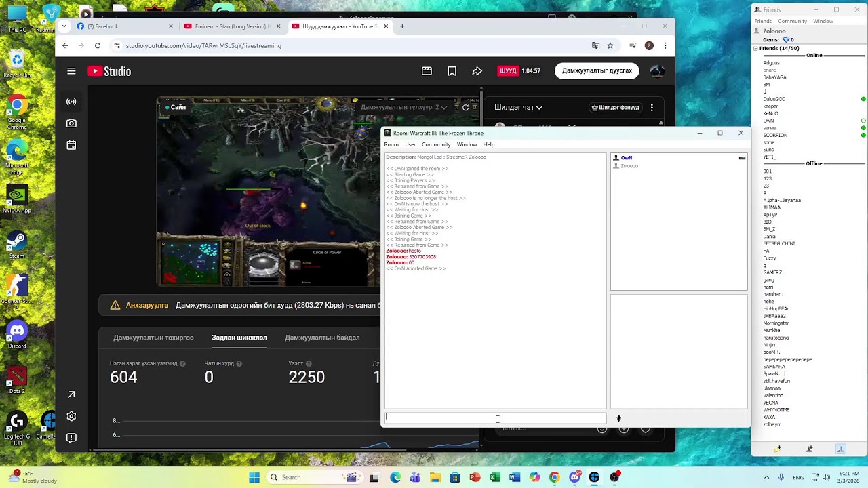The image size is (868, 488).
Task: Click the clapperboard highlight icon in Studio header
Action: click(x=427, y=71)
